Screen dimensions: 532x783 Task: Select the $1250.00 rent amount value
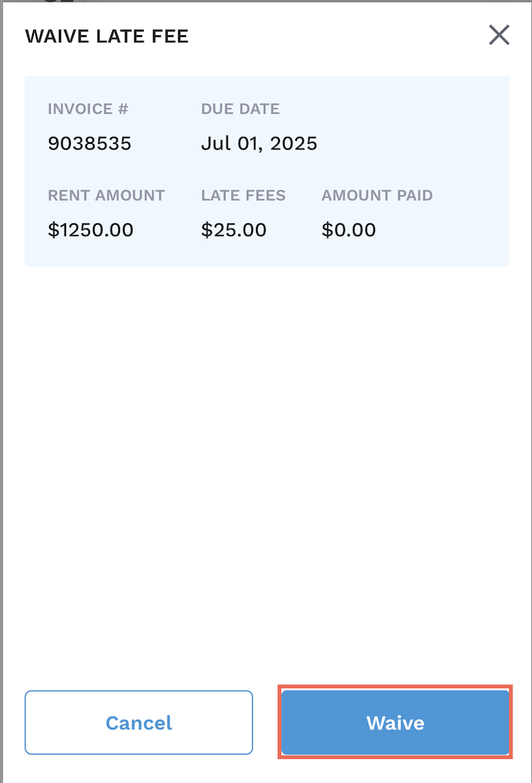tap(91, 229)
